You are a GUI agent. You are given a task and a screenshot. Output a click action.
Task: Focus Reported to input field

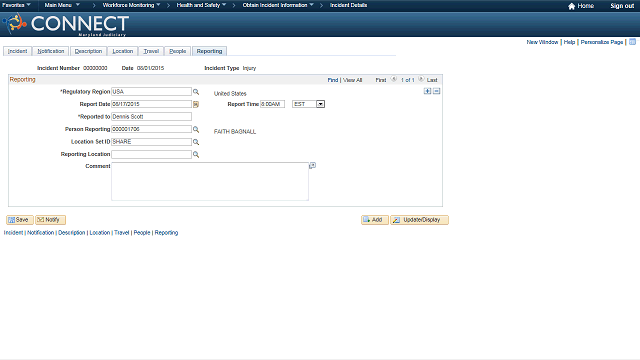click(151, 117)
